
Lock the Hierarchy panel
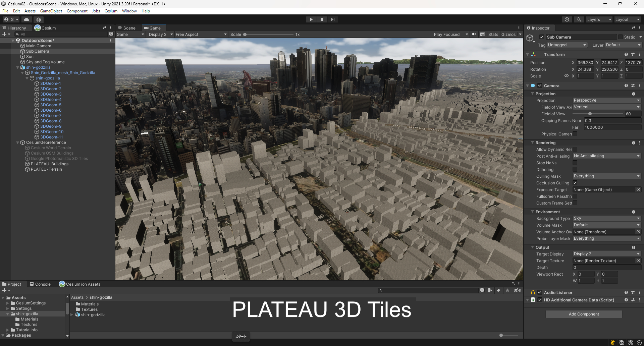click(x=105, y=28)
